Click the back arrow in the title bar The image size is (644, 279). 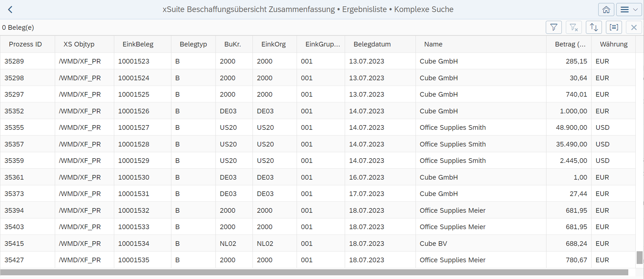coord(10,9)
